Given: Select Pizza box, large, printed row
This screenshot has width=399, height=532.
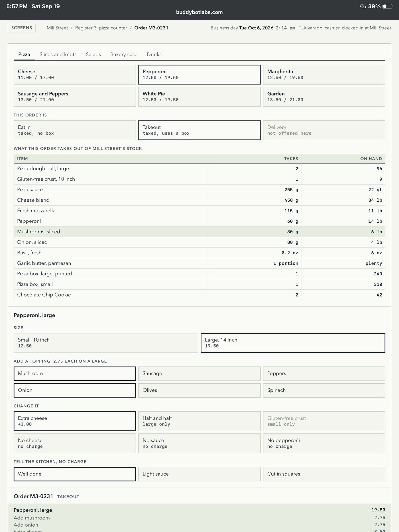Looking at the screenshot, I should (x=199, y=274).
